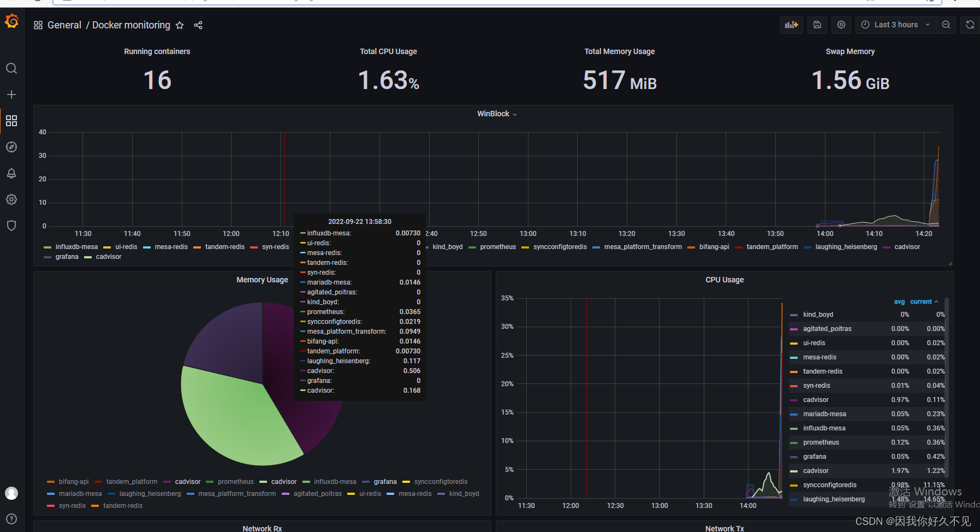Navigate to the General folder breadcrumb

[x=64, y=25]
